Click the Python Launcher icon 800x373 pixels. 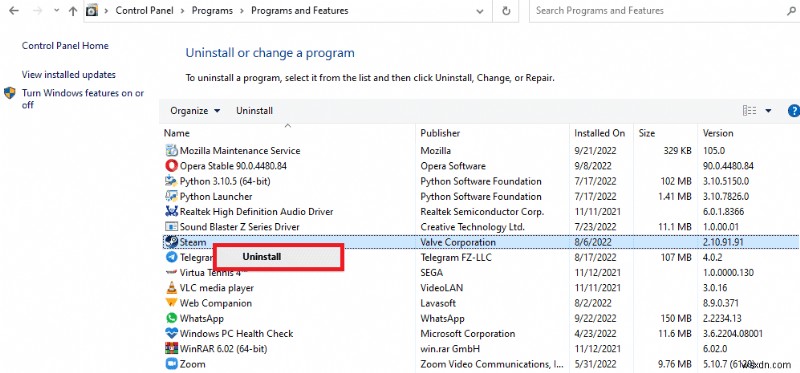[171, 196]
